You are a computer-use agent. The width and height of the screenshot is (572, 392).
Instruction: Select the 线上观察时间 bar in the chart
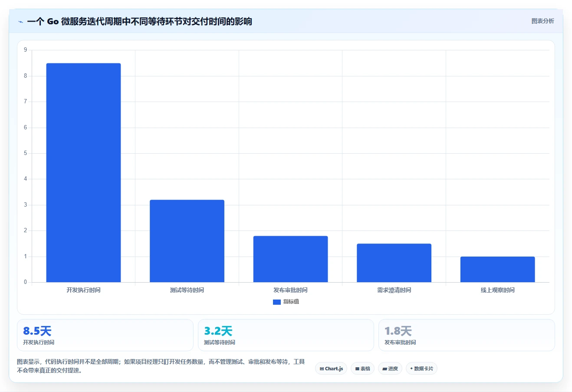(x=497, y=270)
